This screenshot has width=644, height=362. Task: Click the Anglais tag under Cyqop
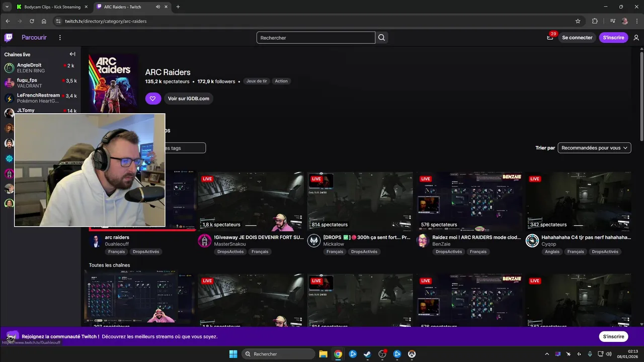(552, 252)
